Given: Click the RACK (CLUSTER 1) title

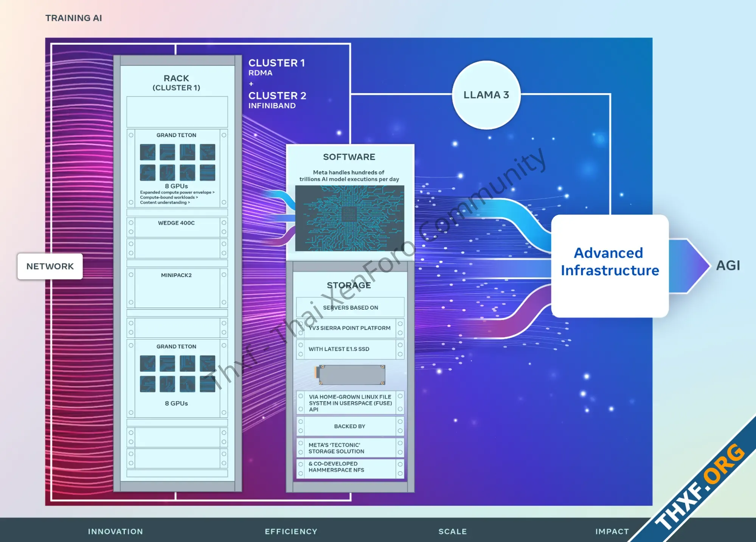Looking at the screenshot, I should (x=176, y=83).
